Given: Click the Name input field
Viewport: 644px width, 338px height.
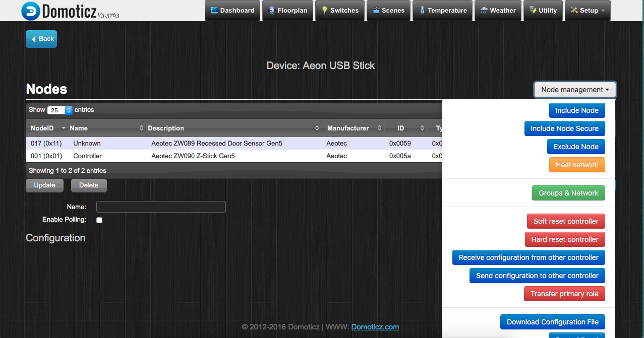Looking at the screenshot, I should pos(161,207).
